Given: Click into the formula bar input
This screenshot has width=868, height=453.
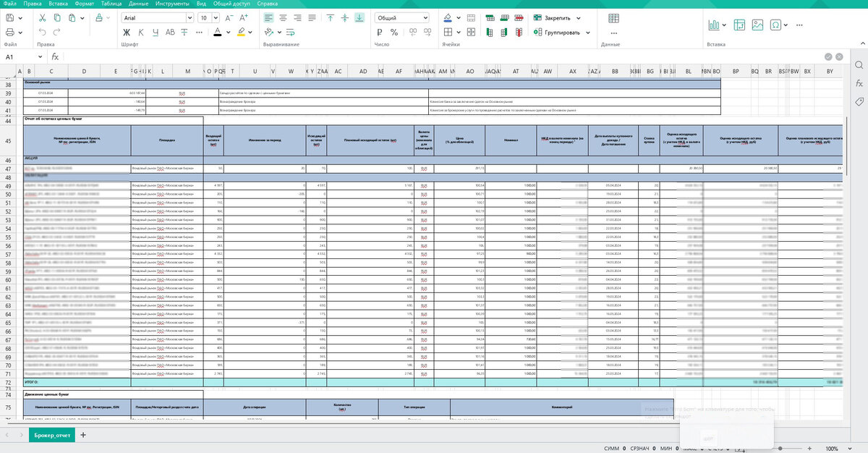Looking at the screenshot, I should tap(441, 56).
